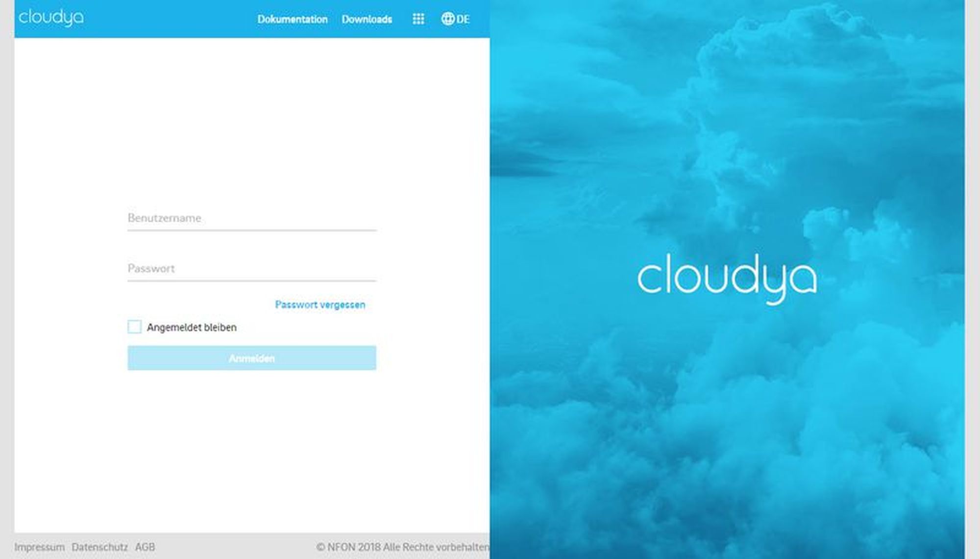Follow the Passwort vergessen link
The width and height of the screenshot is (980, 559).
(x=320, y=305)
